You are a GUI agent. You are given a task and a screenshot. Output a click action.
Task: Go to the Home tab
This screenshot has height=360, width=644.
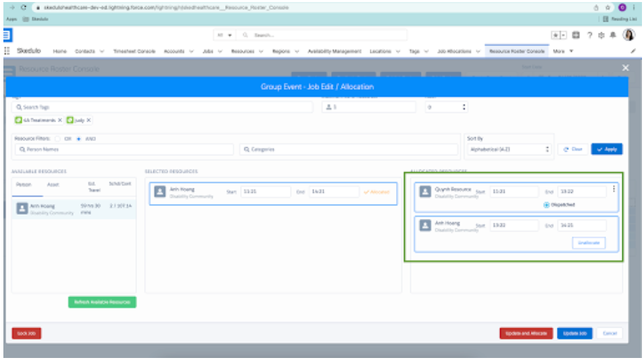pyautogui.click(x=59, y=51)
